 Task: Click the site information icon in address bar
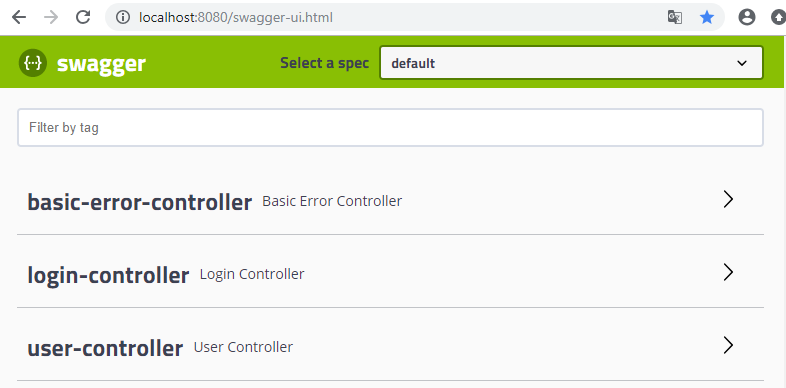[x=123, y=18]
